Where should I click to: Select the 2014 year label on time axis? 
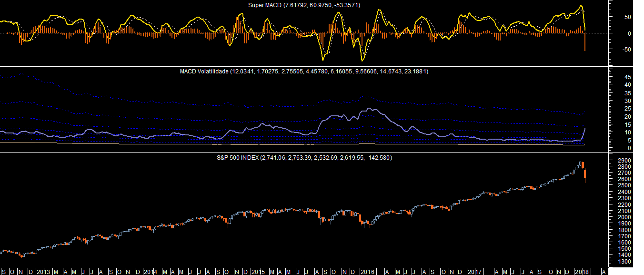(150, 271)
